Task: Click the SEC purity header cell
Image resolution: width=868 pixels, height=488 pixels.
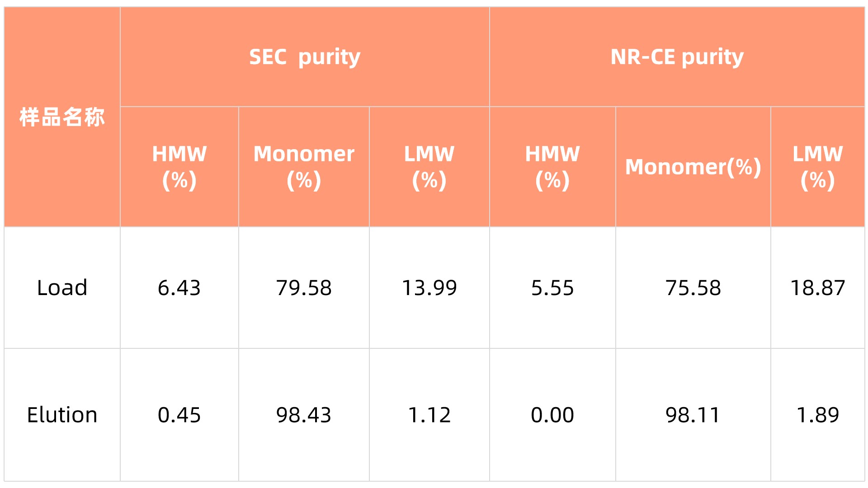Action: pos(305,57)
